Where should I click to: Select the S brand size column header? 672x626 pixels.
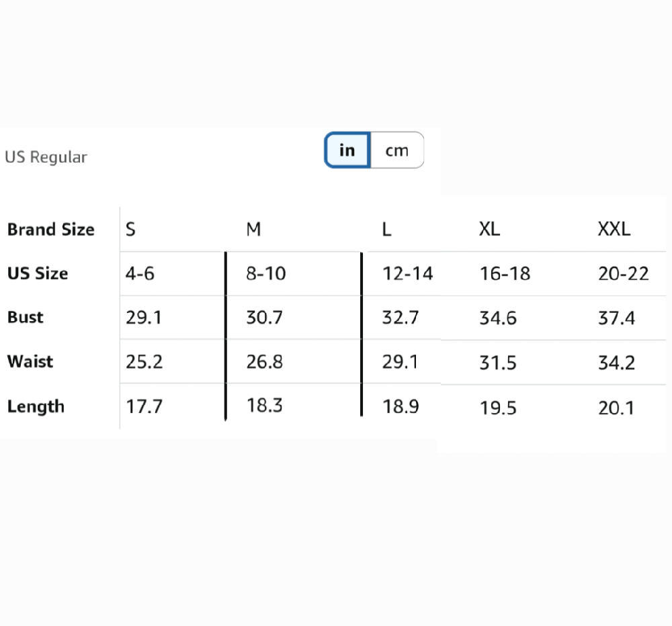coord(130,230)
